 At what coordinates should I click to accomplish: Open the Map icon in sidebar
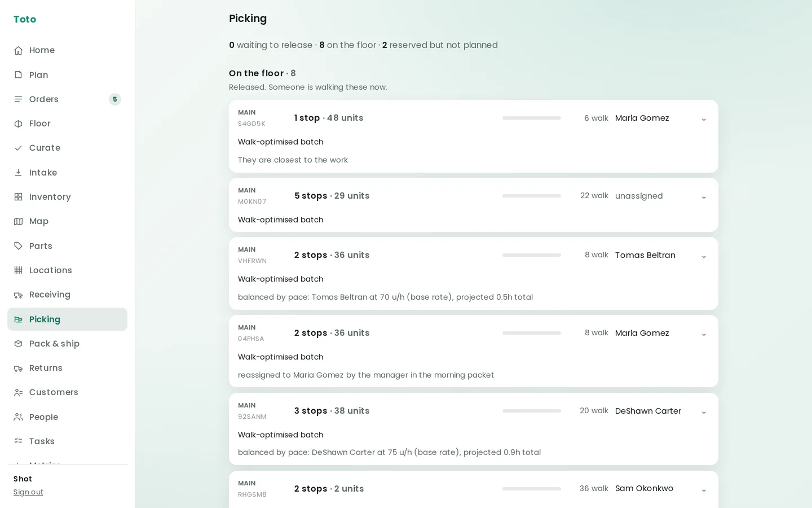pos(18,221)
